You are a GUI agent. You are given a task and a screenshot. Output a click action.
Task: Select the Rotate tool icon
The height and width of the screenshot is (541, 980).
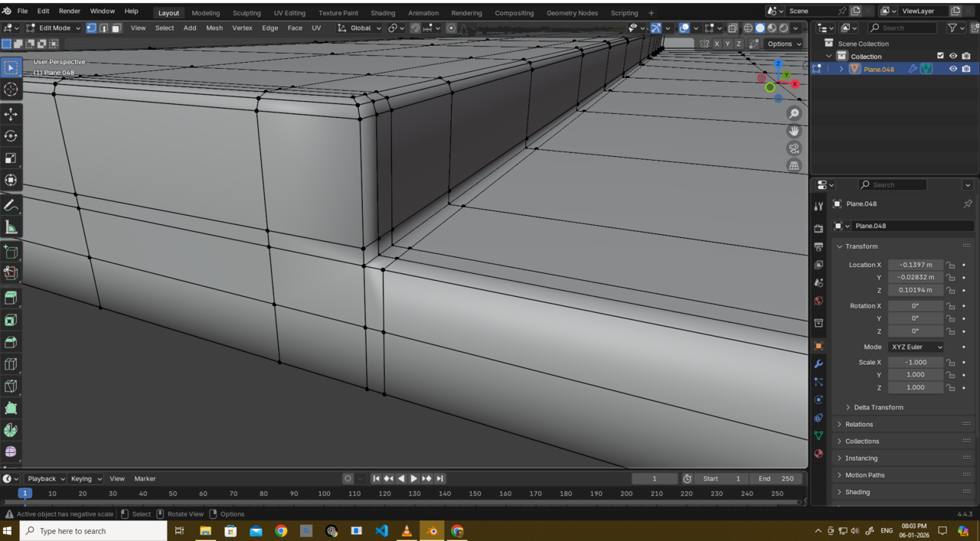coord(11,136)
